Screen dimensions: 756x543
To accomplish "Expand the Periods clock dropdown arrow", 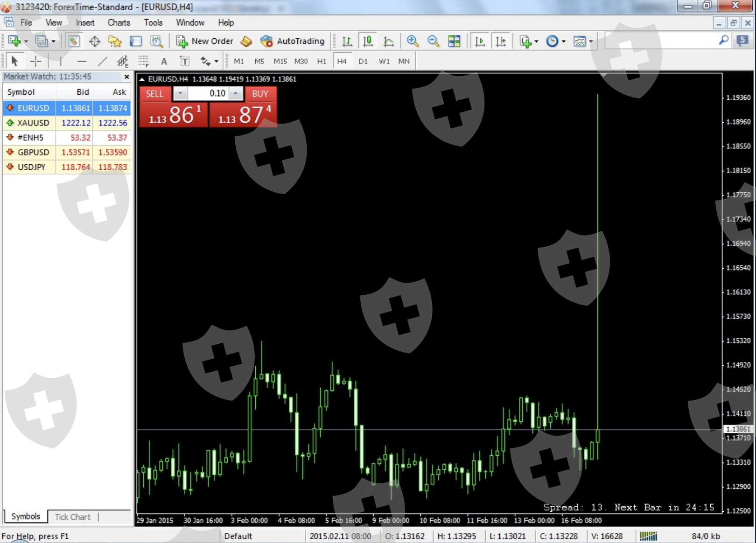I will click(x=564, y=42).
